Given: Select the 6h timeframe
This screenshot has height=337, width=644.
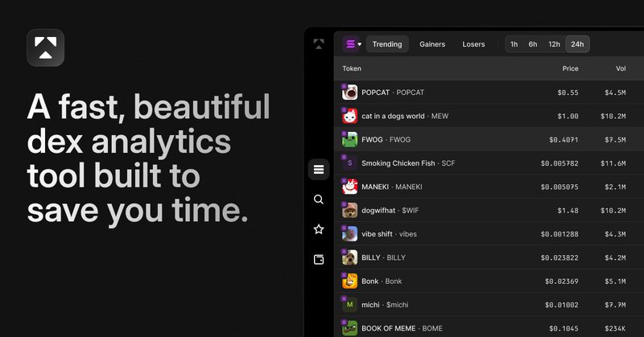Looking at the screenshot, I should [533, 44].
